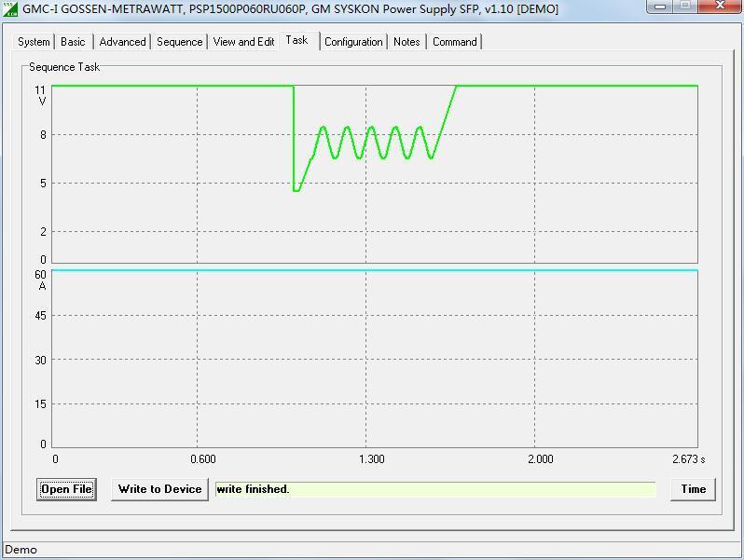The image size is (744, 560).
Task: Maximize the application window
Action: [685, 7]
